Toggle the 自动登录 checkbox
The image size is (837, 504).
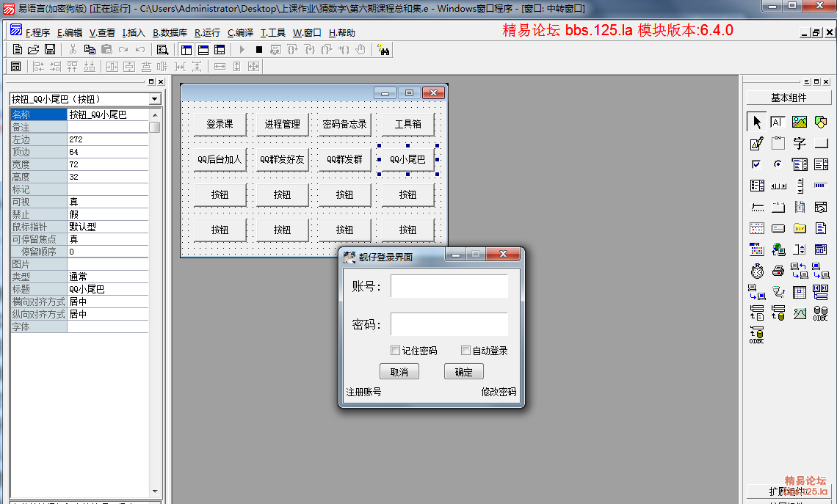coord(465,351)
